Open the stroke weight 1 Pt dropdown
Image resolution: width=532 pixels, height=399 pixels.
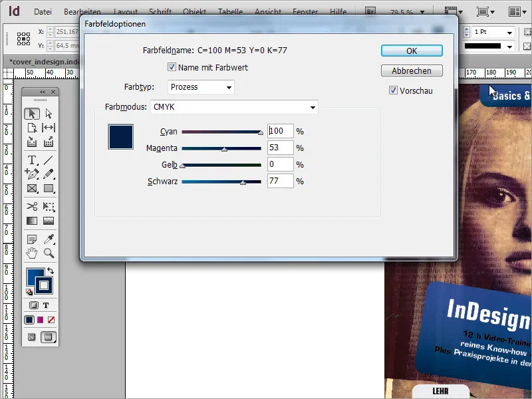[509, 33]
